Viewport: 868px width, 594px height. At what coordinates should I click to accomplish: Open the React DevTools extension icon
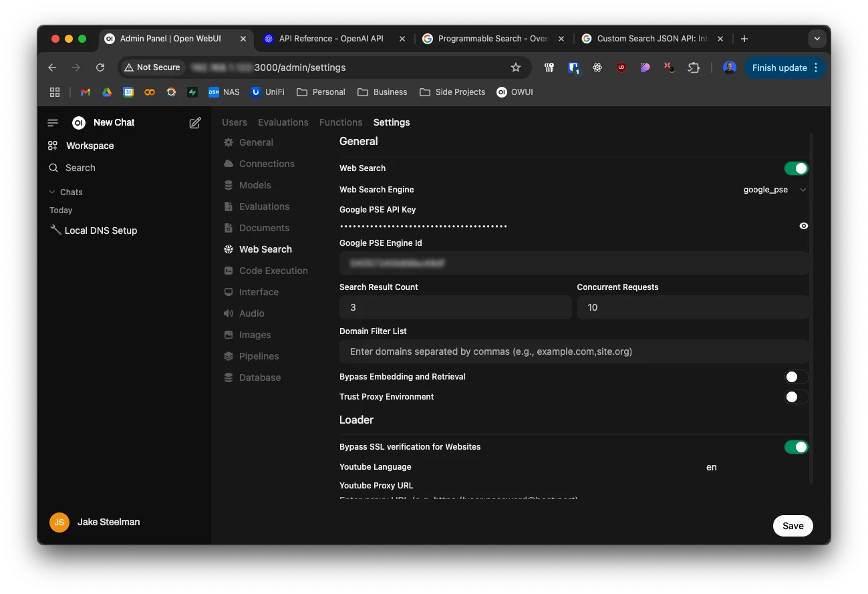pyautogui.click(x=597, y=67)
